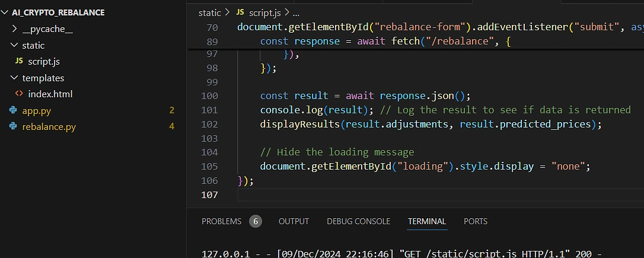Image resolution: width=644 pixels, height=258 pixels.
Task: Click line number 107 in the gutter
Action: tap(209, 195)
